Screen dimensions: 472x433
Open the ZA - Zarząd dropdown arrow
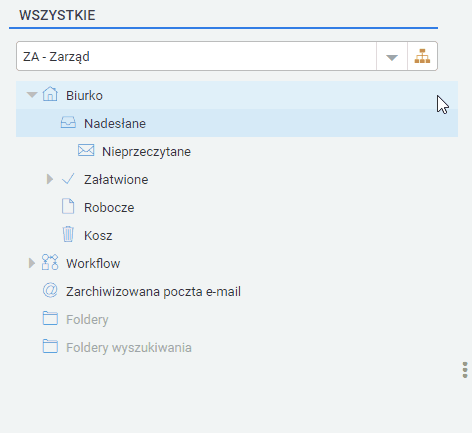(392, 57)
